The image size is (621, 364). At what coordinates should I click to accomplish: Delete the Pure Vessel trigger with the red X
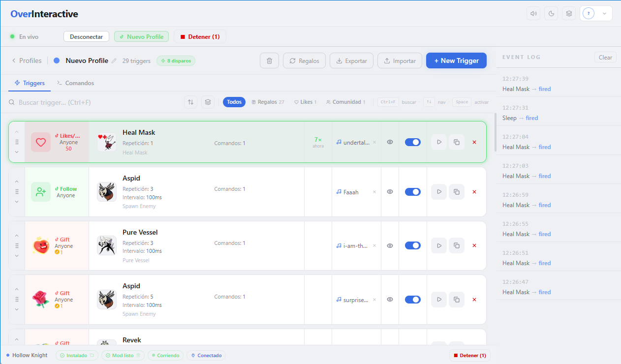click(474, 245)
